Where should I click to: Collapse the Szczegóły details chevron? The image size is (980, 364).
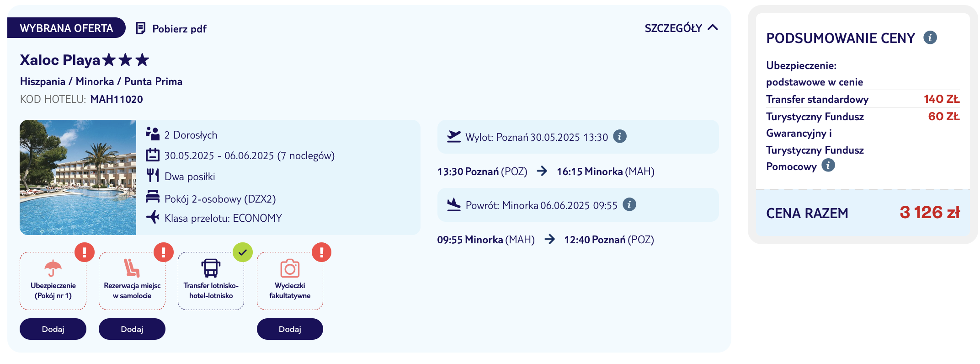(x=713, y=28)
